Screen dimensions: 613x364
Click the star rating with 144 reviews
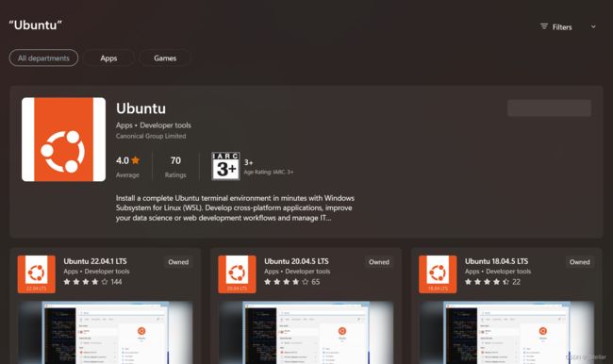(92, 282)
